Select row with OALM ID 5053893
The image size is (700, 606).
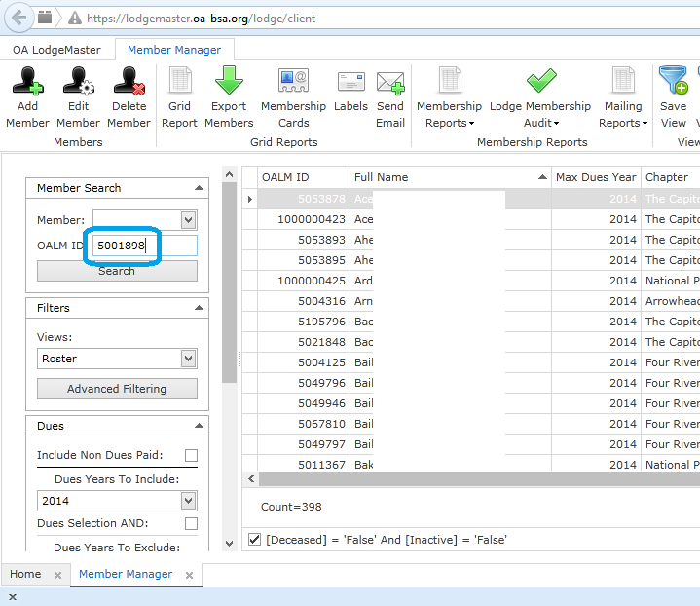click(x=471, y=240)
